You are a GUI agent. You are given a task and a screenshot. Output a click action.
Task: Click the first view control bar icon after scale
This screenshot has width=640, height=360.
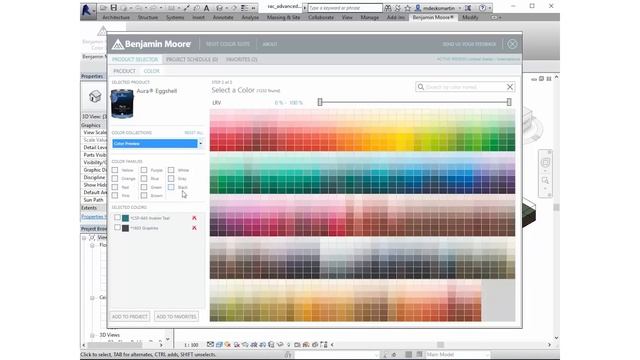[x=210, y=345]
